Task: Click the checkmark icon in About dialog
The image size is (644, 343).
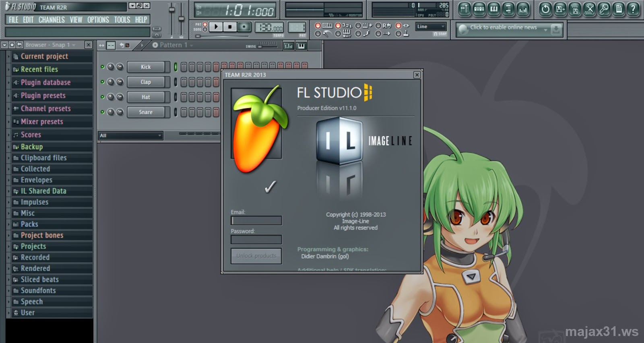Action: point(270,187)
